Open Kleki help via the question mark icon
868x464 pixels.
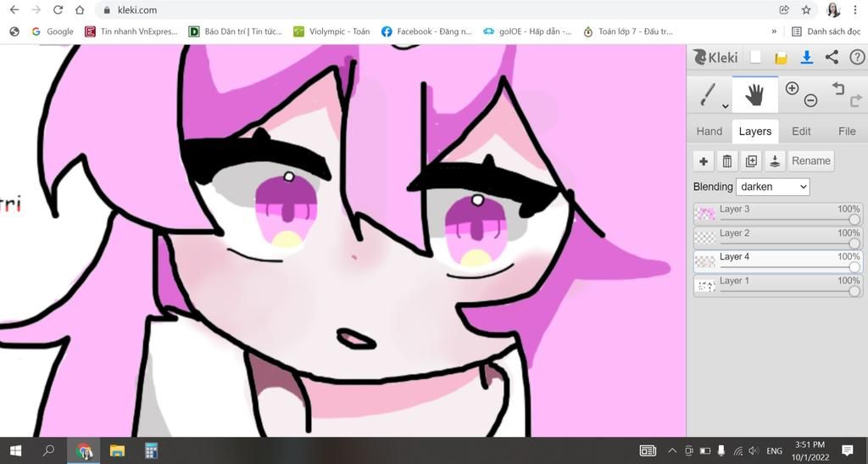[857, 57]
